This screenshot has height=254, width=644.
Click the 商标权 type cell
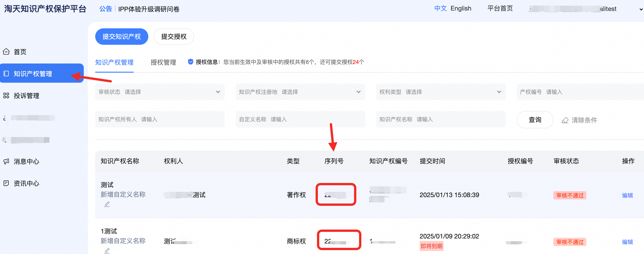tap(296, 241)
